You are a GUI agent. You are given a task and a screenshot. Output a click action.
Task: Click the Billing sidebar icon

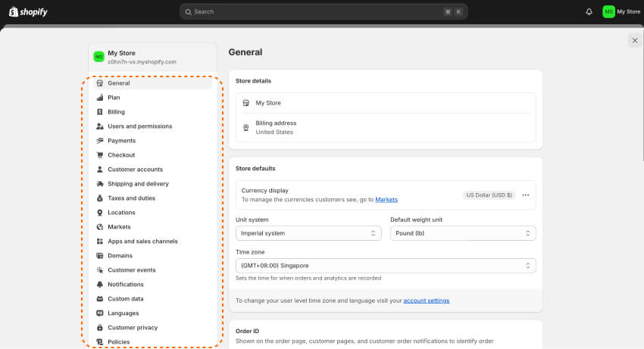pyautogui.click(x=100, y=112)
